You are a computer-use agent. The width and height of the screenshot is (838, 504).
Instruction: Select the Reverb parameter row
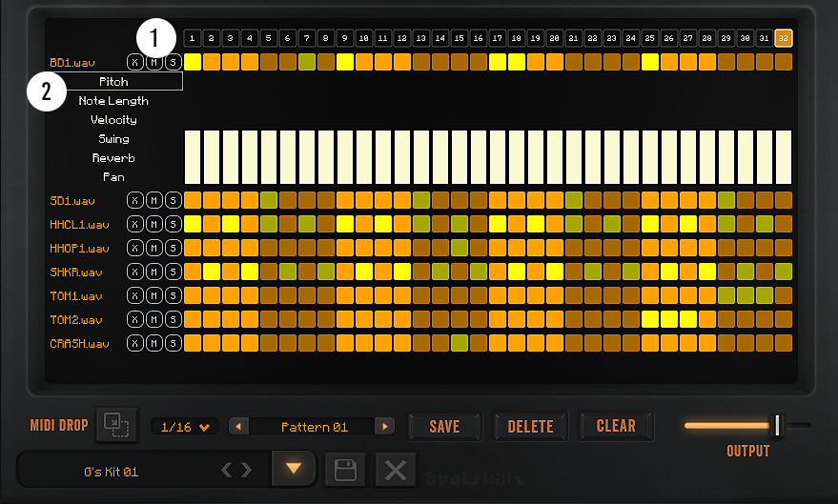coord(113,158)
